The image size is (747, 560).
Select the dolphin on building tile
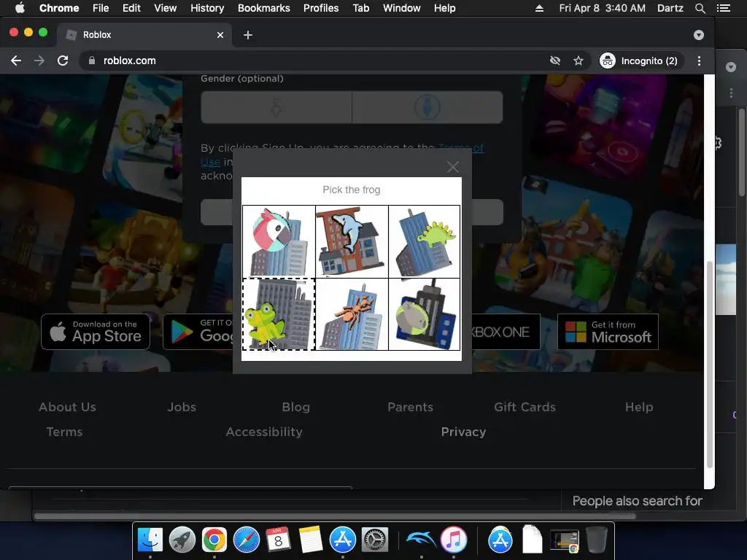click(x=352, y=242)
